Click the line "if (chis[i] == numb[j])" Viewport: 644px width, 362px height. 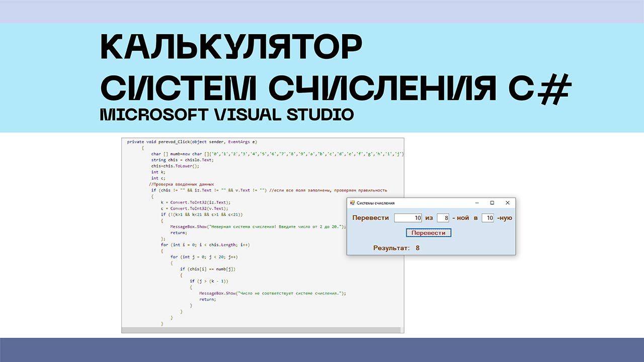207,269
